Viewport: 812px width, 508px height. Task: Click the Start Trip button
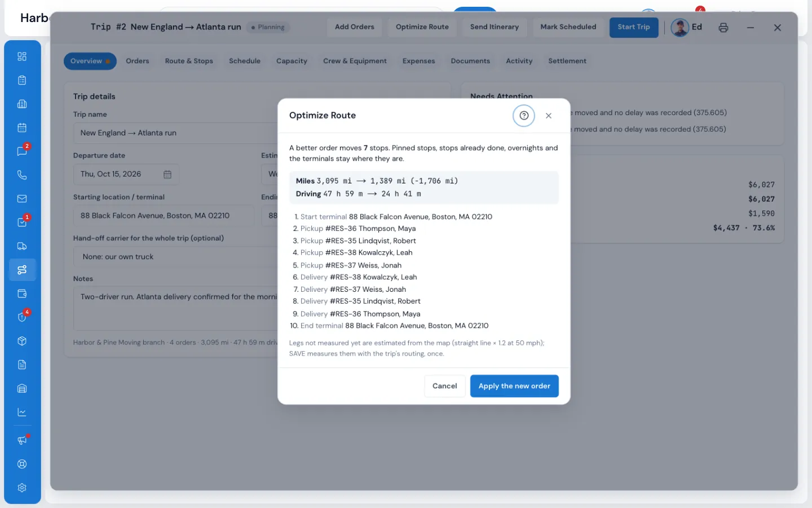point(634,27)
